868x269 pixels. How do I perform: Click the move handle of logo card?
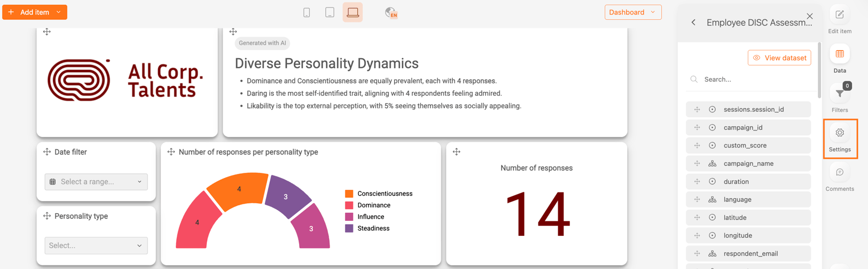click(x=47, y=32)
